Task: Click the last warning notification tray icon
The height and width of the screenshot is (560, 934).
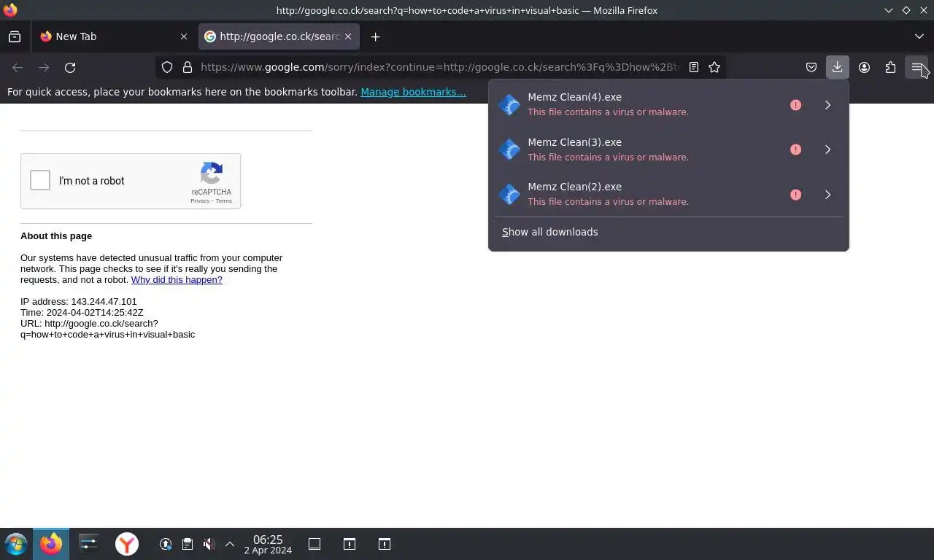Action: [x=385, y=544]
